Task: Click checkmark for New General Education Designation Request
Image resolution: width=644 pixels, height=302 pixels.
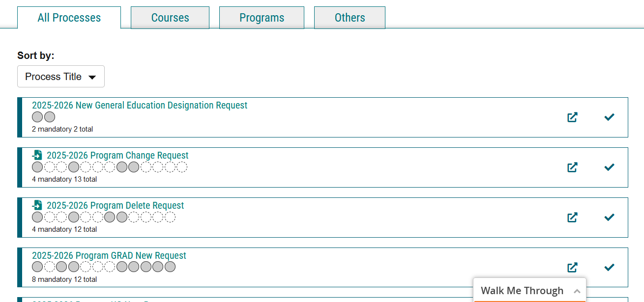Action: coord(609,117)
